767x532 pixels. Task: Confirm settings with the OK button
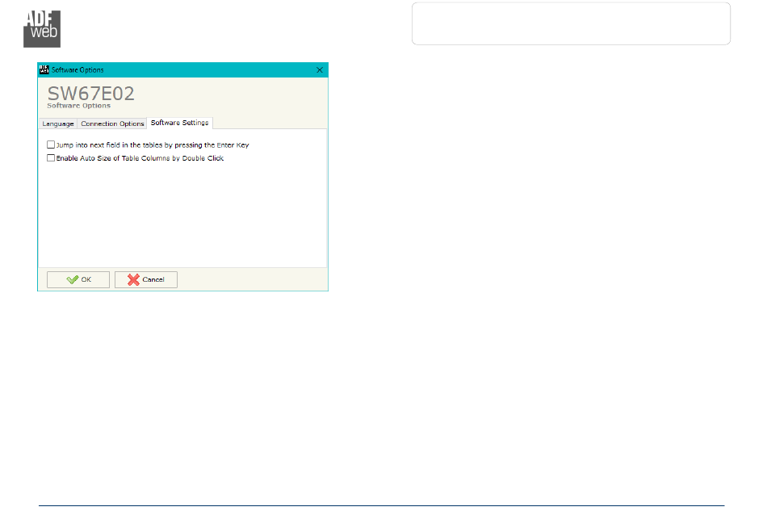click(78, 279)
